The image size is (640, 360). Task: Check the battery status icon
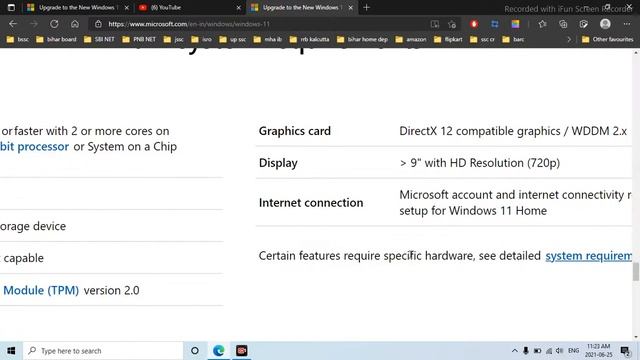click(x=538, y=351)
